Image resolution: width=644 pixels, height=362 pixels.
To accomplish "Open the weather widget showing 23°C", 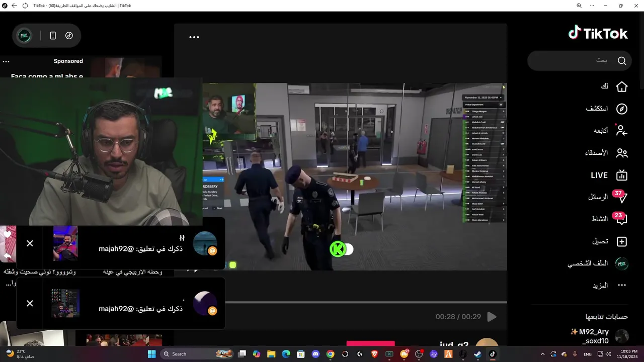I will coord(20,354).
